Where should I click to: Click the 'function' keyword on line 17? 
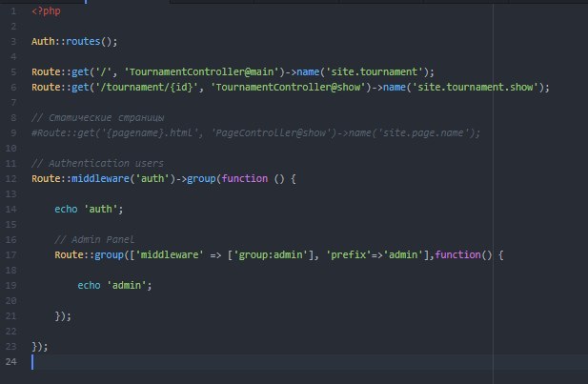457,254
